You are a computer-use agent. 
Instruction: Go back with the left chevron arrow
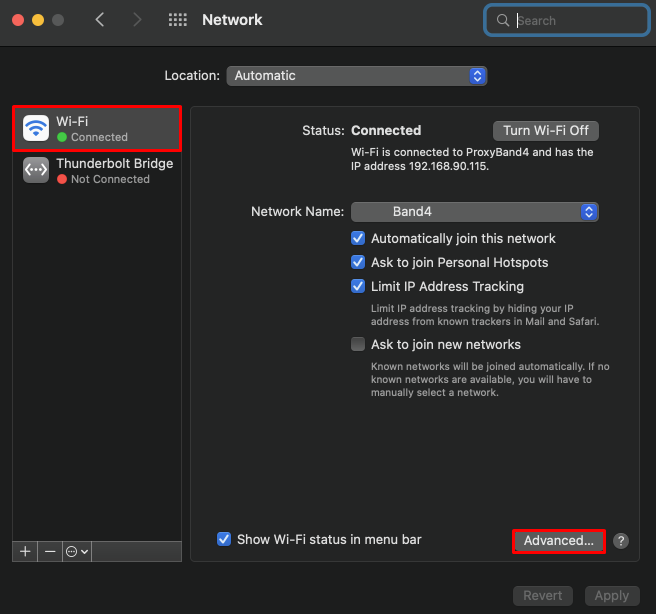point(100,20)
